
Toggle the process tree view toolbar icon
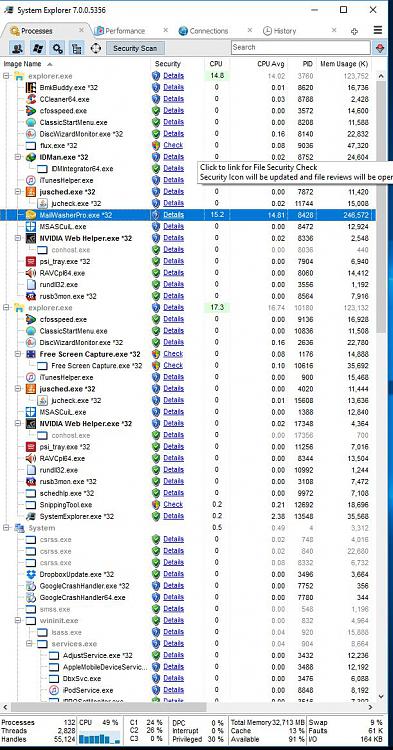[x=76, y=48]
